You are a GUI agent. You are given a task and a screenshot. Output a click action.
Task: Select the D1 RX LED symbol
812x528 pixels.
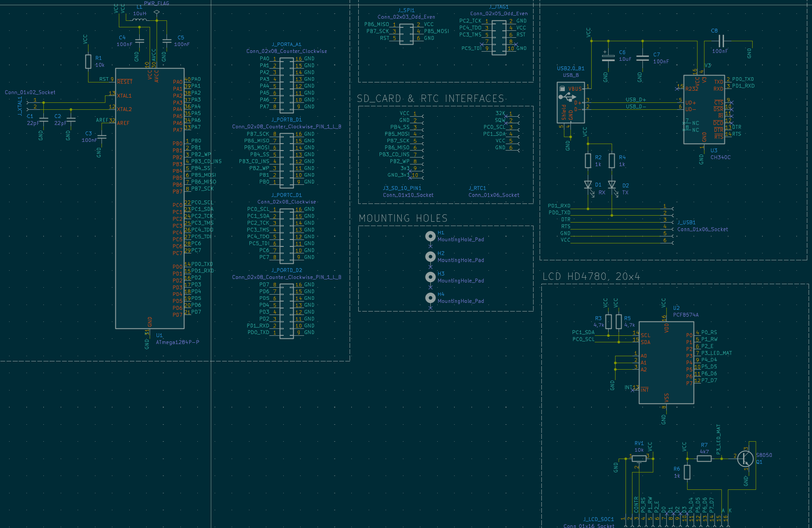tap(588, 186)
